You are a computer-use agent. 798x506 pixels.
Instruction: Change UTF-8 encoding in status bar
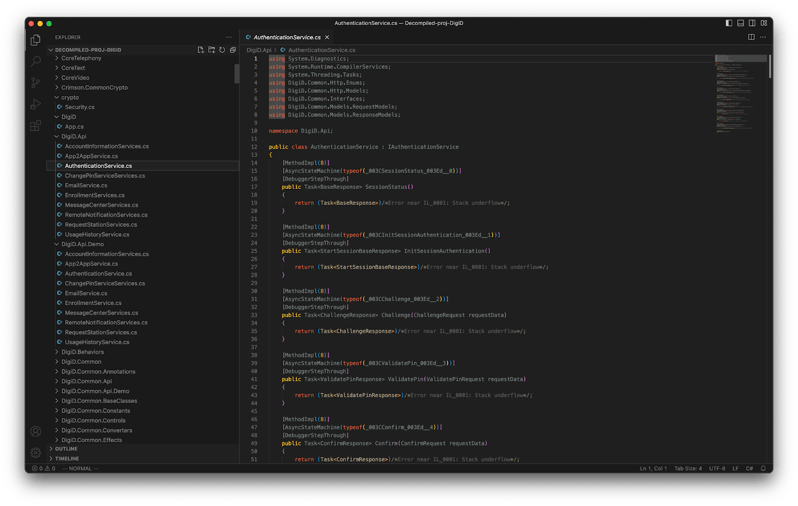[717, 468]
